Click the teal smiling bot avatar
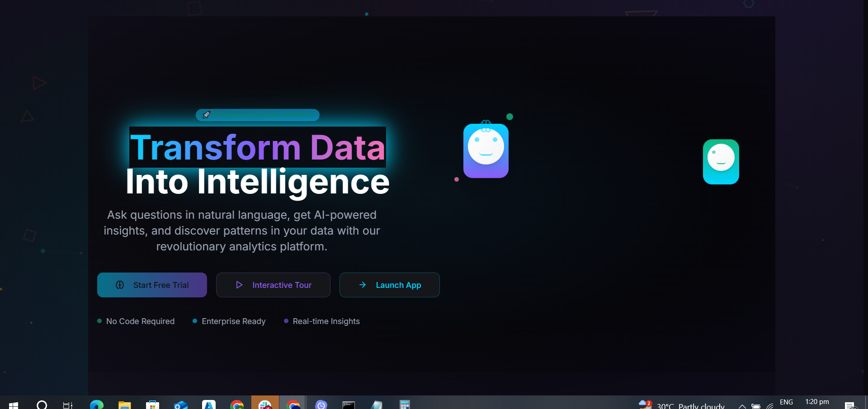Screen dimensions: 868x409 pyautogui.click(x=721, y=162)
